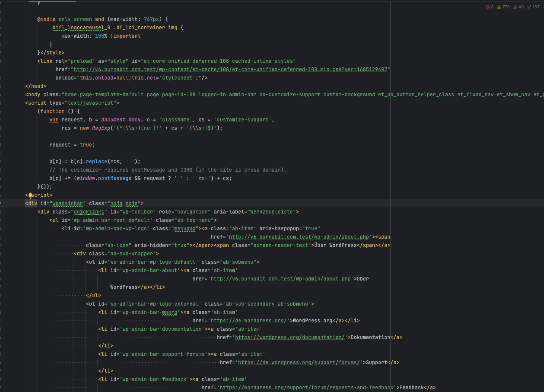
Task: Follow the de.wordpress.org/support/forums link
Action: pos(299,363)
